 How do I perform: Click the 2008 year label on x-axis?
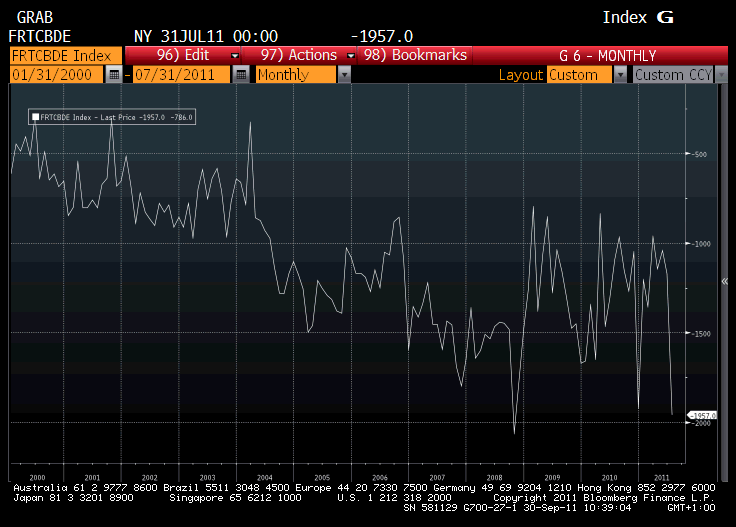494,477
